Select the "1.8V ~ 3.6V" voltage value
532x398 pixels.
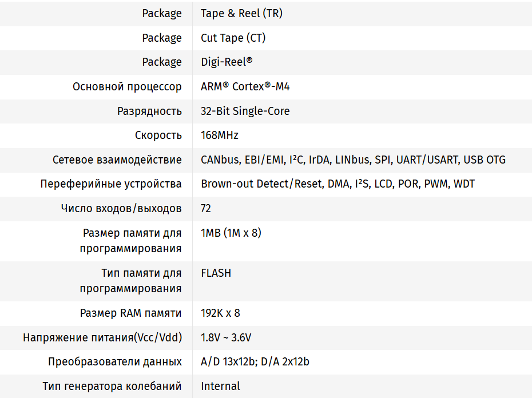(226, 337)
